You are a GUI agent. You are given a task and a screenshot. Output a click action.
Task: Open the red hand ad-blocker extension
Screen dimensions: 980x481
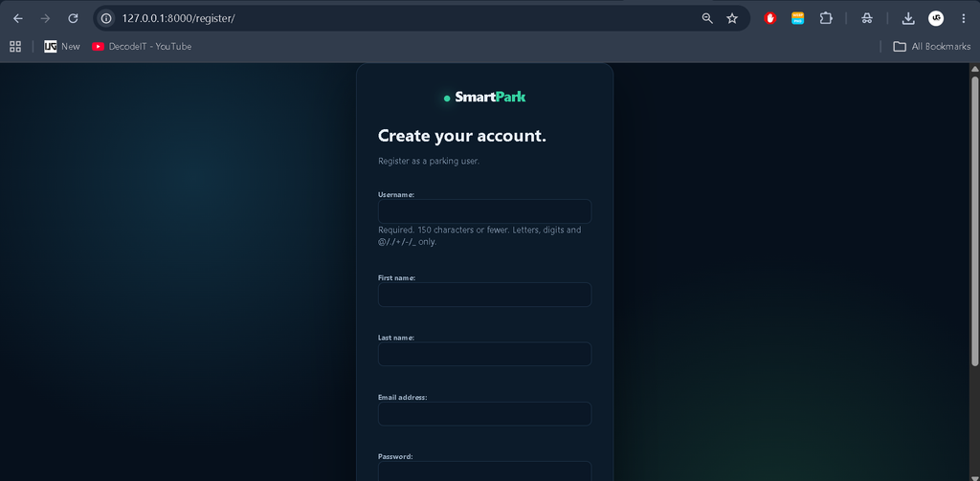click(770, 19)
